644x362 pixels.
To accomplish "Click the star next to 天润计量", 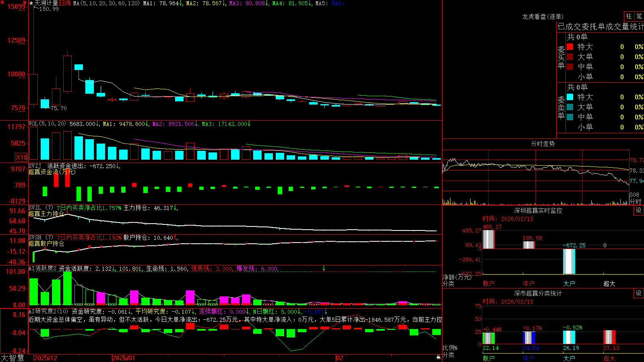I will (x=31, y=3).
